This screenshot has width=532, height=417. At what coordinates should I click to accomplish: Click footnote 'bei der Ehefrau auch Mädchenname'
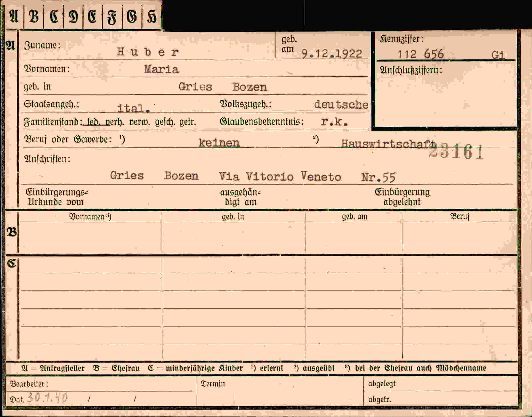click(x=421, y=368)
